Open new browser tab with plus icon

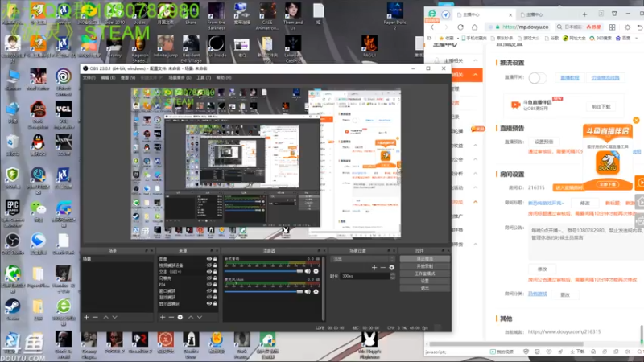(584, 14)
